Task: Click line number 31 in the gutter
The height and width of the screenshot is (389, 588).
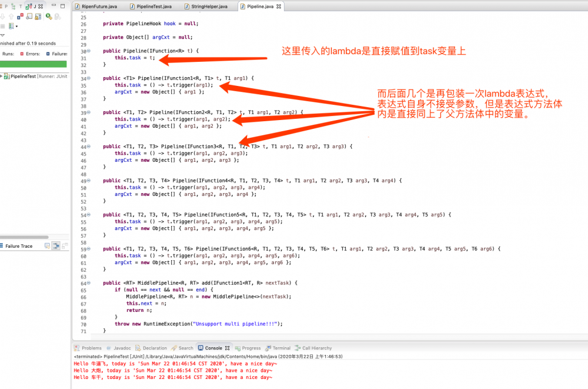Action: point(83,58)
